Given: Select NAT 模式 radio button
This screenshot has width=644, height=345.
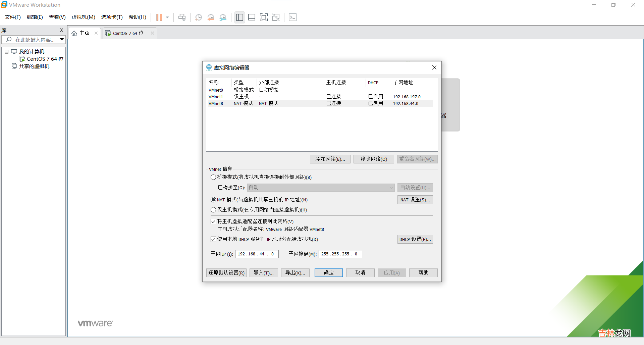Looking at the screenshot, I should [x=213, y=200].
